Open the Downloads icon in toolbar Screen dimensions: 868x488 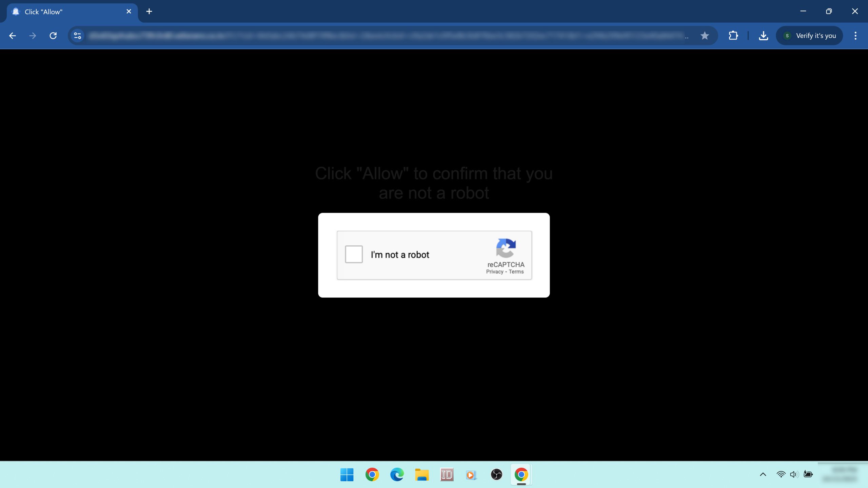pos(763,36)
